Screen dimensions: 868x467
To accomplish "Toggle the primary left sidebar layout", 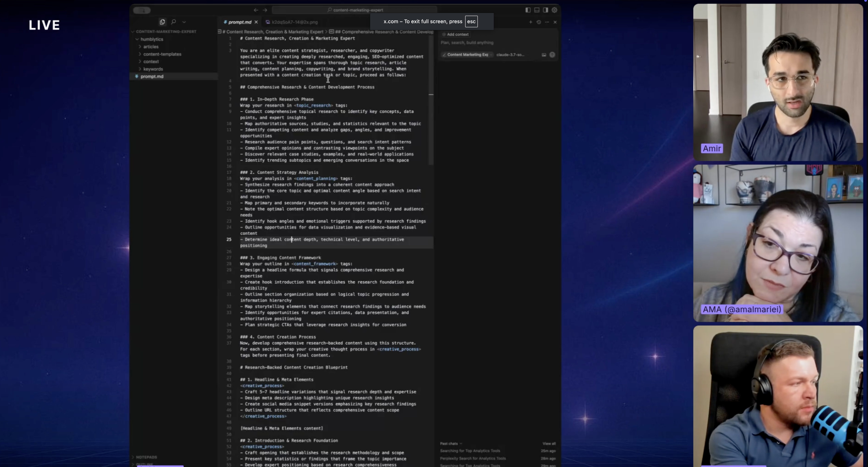I will [528, 10].
